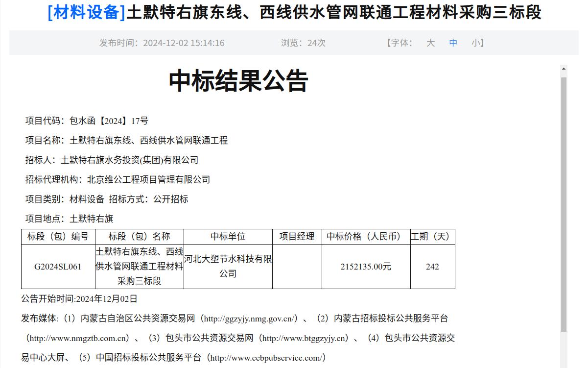The image size is (588, 368).
Task: Open the www.nmgztb.com.cn URL
Action: coord(78,338)
